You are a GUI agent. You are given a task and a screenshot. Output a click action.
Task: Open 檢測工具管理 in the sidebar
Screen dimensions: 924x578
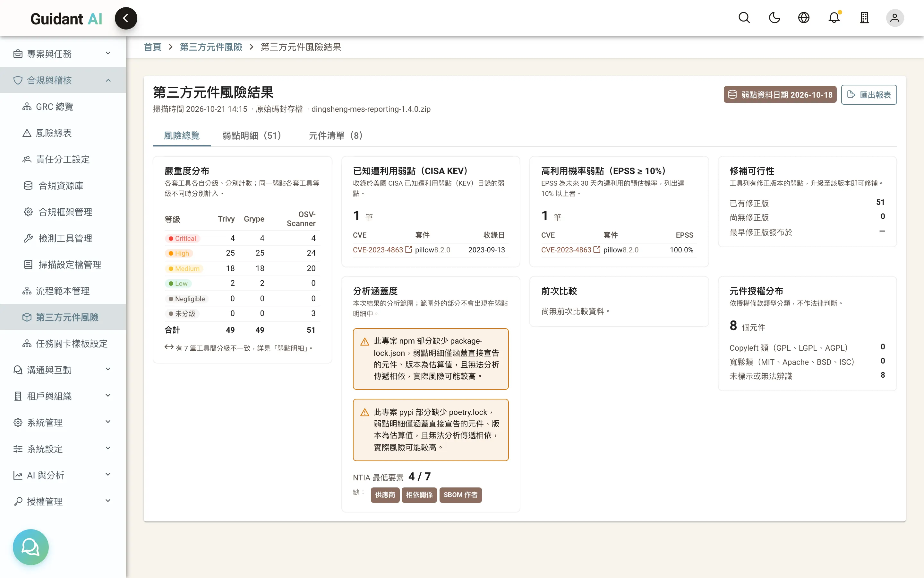click(x=63, y=239)
